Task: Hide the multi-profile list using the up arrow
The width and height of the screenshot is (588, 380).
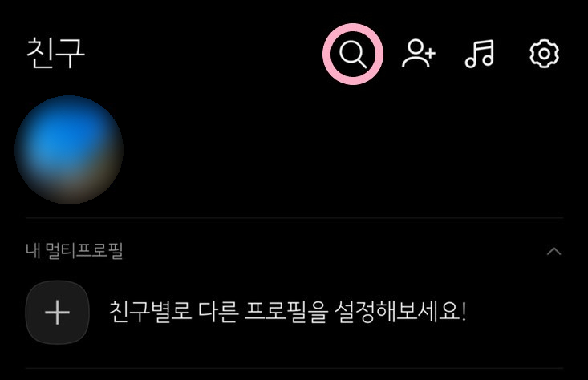Action: coord(554,251)
